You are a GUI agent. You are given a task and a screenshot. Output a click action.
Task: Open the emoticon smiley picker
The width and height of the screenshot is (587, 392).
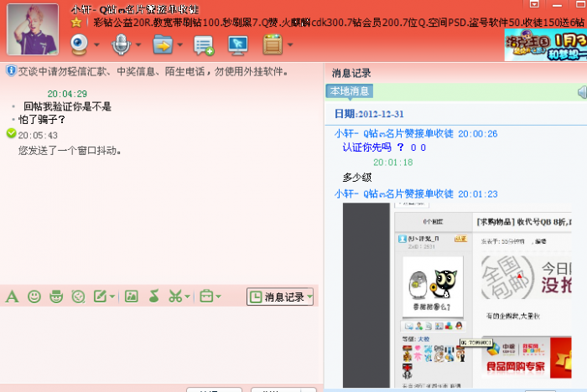point(34,297)
